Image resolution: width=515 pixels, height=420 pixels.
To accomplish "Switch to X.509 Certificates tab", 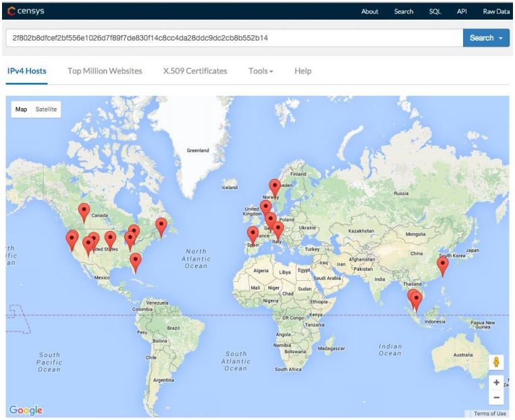I will pos(195,71).
